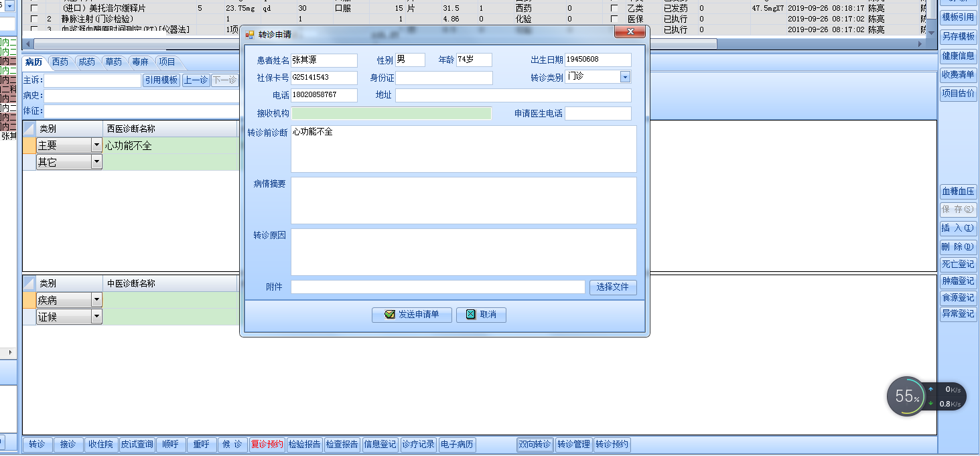The image size is (980, 456).
Task: Open the 疾病 category dropdown
Action: click(96, 300)
